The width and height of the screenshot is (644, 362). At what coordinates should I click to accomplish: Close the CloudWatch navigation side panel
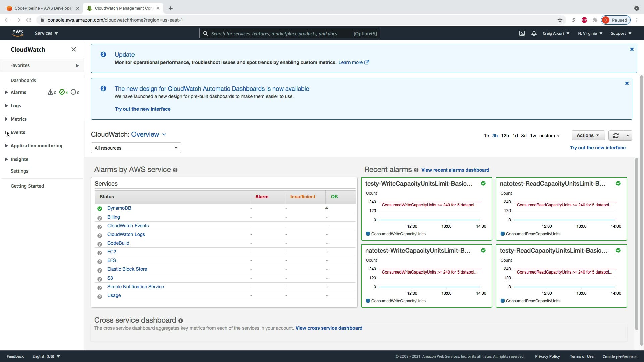tap(74, 49)
